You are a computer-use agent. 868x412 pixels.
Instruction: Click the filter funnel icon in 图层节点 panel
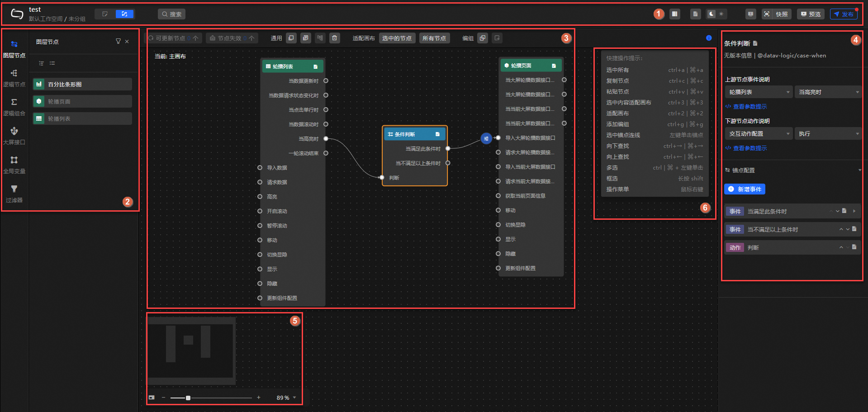118,42
